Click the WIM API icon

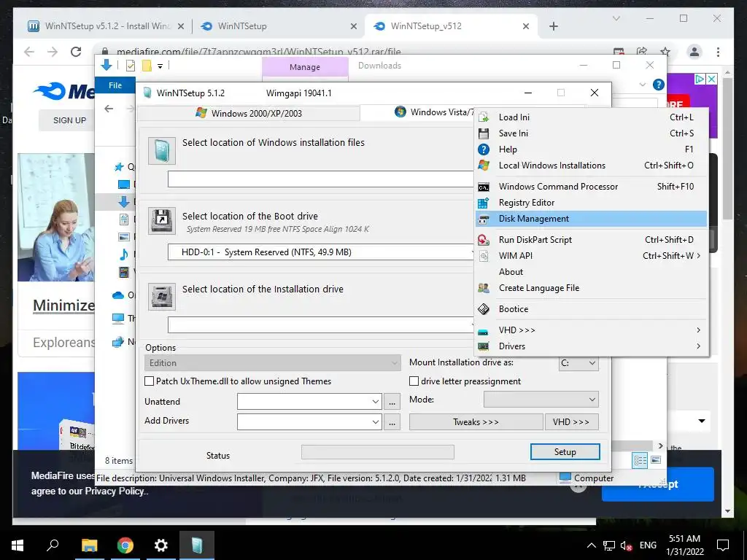click(x=484, y=256)
